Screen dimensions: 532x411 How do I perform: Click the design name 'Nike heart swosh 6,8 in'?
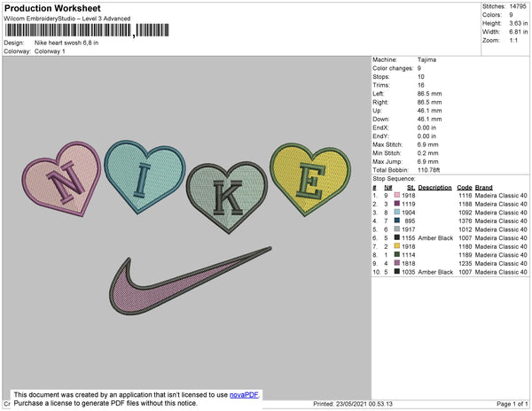pos(66,43)
